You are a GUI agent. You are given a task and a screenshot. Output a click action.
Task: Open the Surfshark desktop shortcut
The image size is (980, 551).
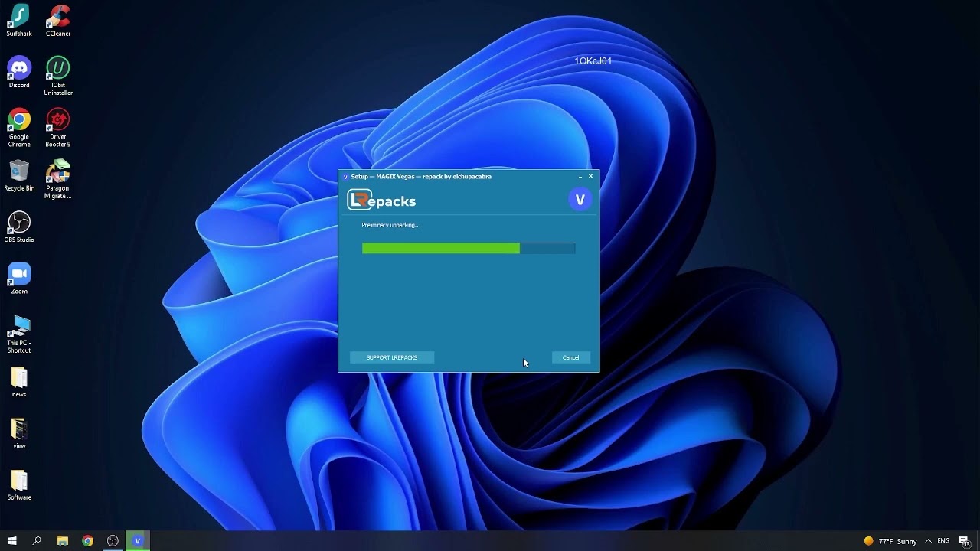click(19, 21)
